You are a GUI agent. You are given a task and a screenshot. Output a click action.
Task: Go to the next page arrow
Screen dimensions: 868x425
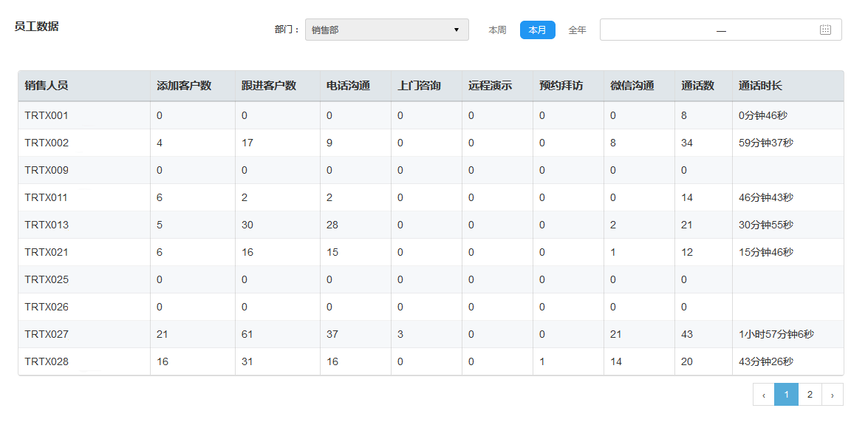pyautogui.click(x=833, y=395)
